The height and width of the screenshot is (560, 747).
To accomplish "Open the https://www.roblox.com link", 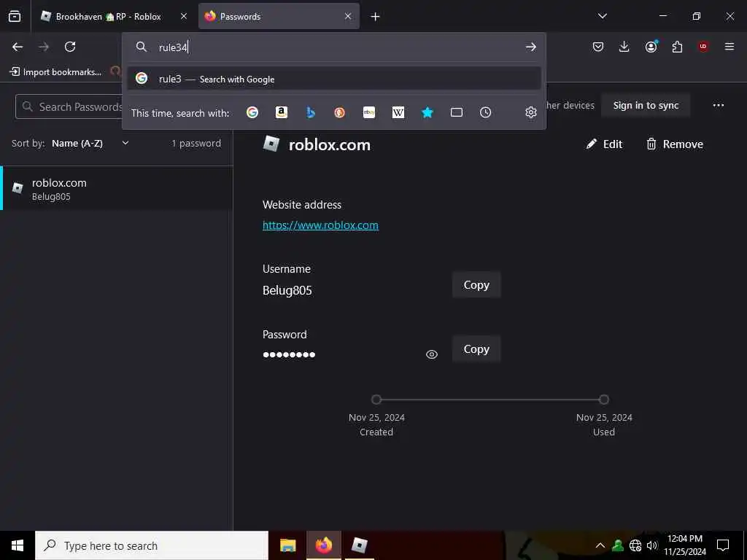I will click(x=321, y=225).
